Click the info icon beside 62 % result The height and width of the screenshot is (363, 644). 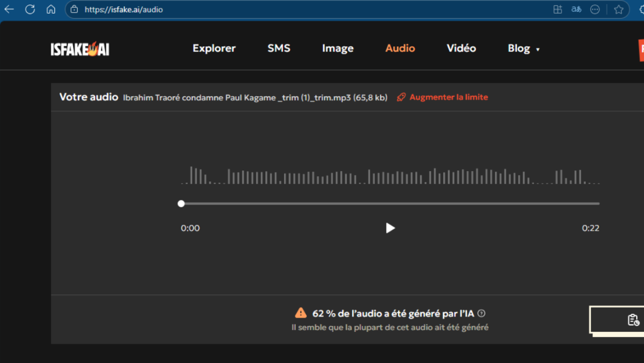coord(481,314)
